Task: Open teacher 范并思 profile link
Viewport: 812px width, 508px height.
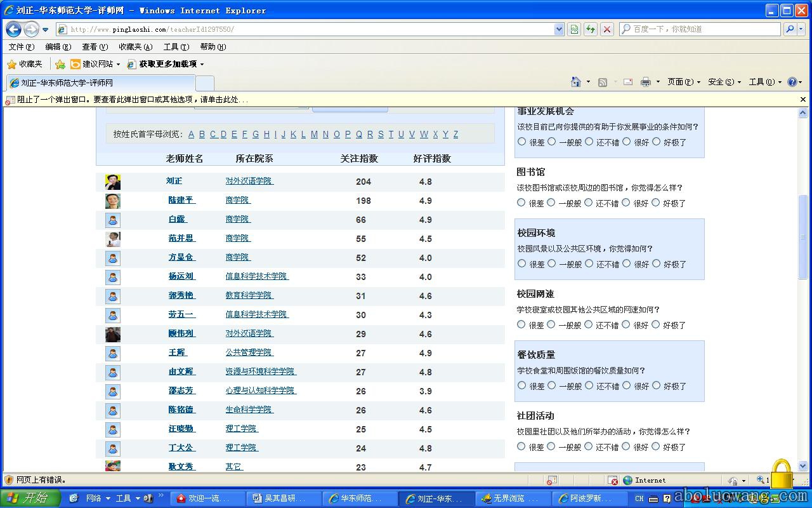Action: (181, 238)
